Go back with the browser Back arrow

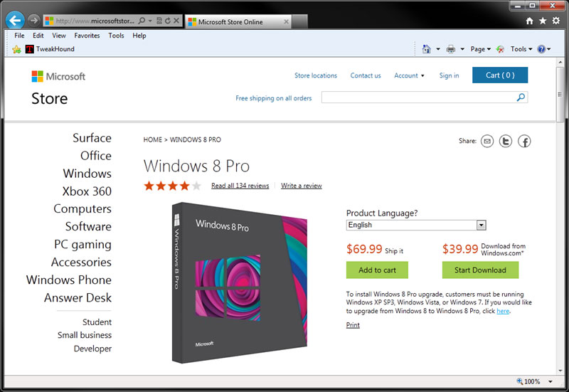click(15, 21)
